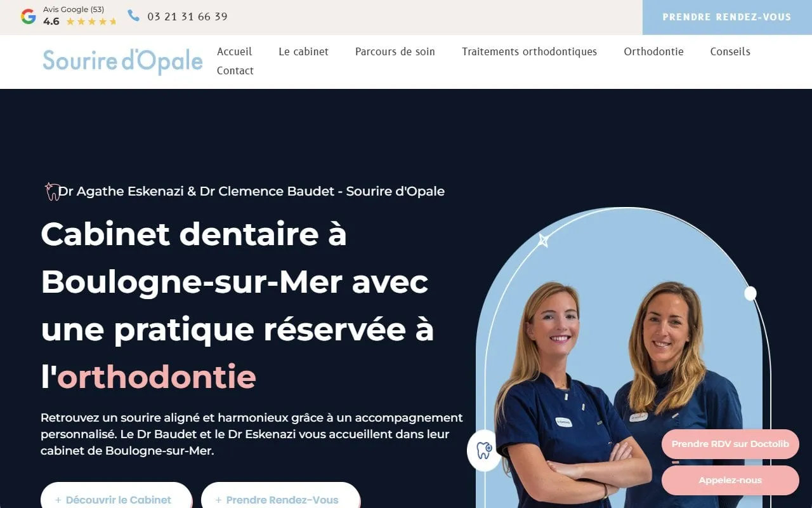812x508 pixels.
Task: Call the number 03 21 31 66 39
Action: click(187, 17)
